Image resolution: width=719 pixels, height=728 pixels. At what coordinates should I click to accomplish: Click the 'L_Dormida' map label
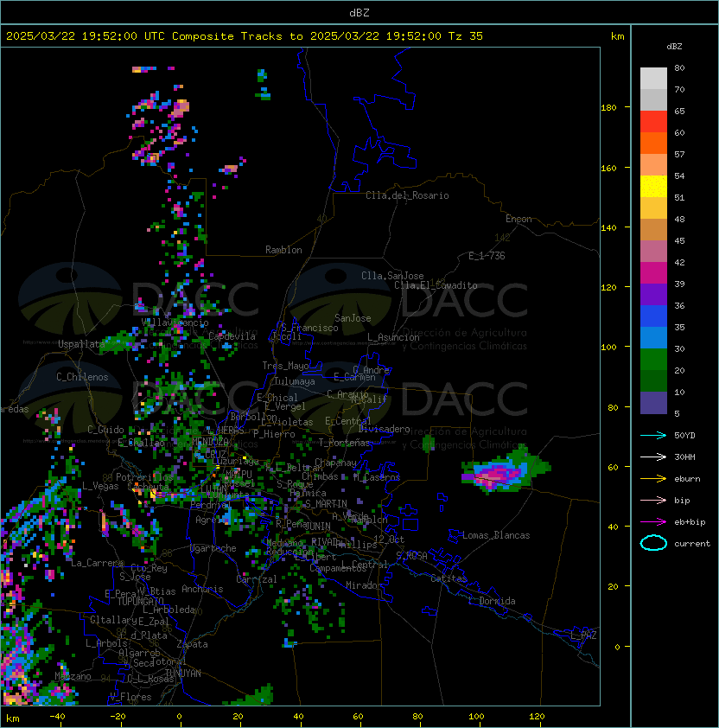(492, 601)
